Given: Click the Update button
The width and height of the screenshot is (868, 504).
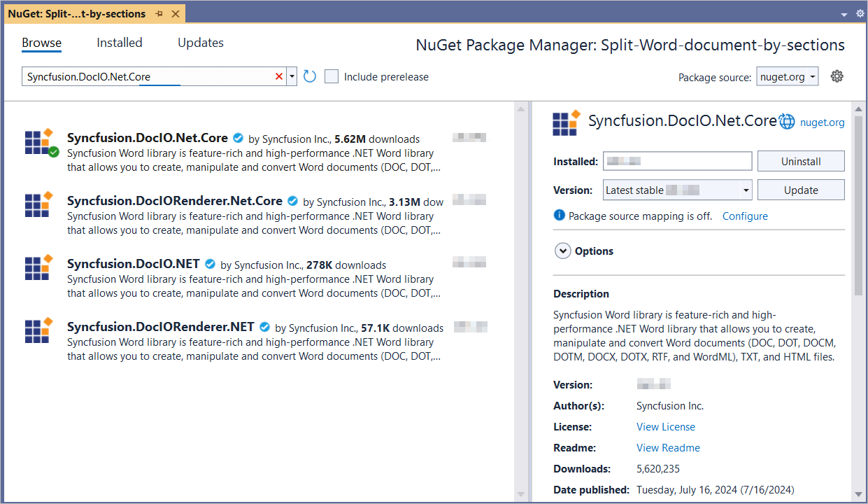Looking at the screenshot, I should click(800, 190).
